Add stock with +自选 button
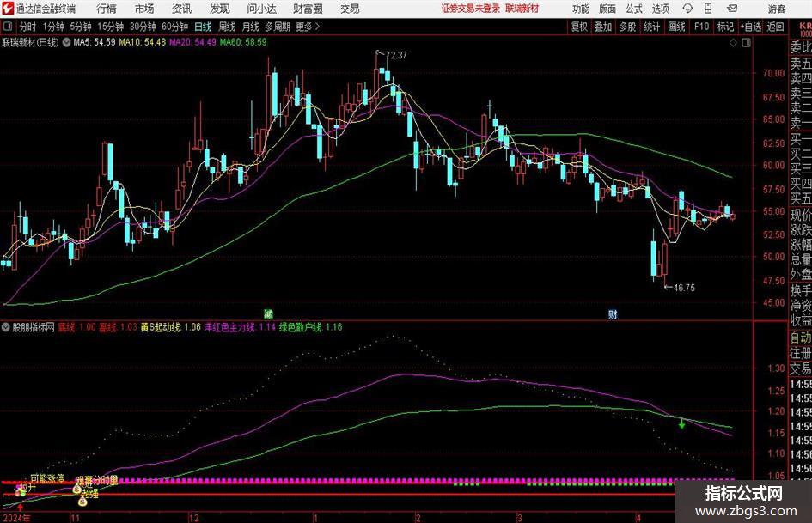Image resolution: width=812 pixels, height=523 pixels. pyautogui.click(x=751, y=27)
